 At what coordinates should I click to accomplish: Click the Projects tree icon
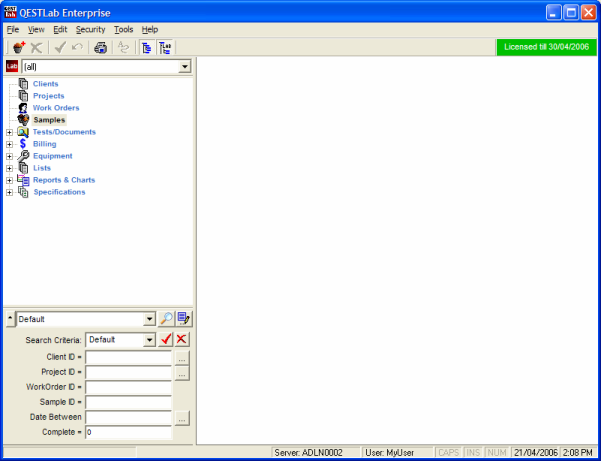(23, 96)
